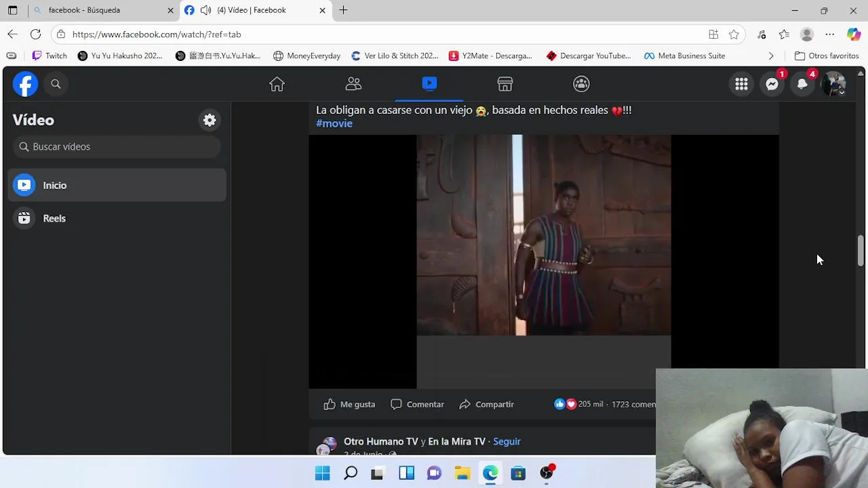Click the browser back arrow
This screenshot has width=868, height=488.
(x=13, y=34)
